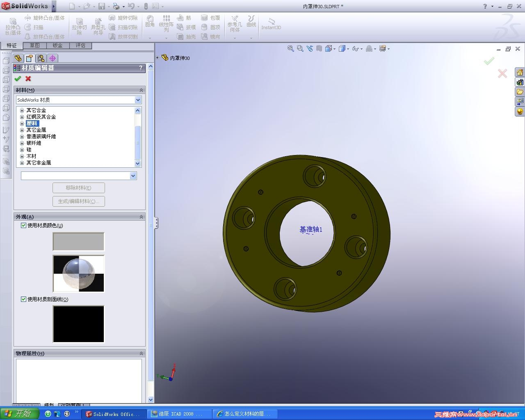Select the 圆角 fillet tool
Screen dimensions: 525x420
[x=150, y=21]
